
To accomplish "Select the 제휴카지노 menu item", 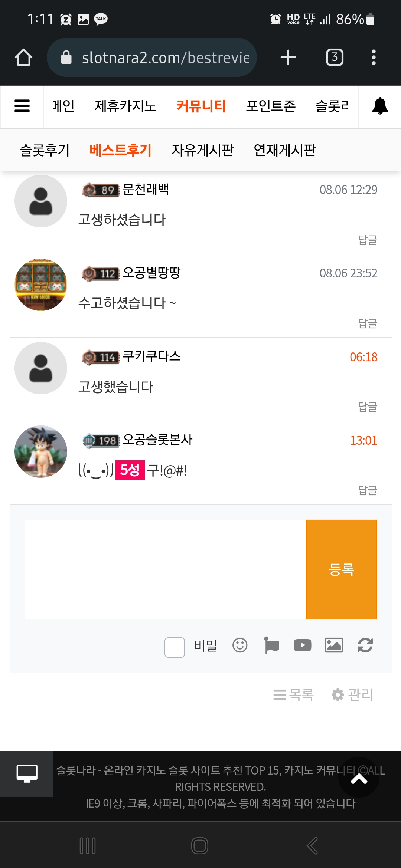I will pos(125,106).
